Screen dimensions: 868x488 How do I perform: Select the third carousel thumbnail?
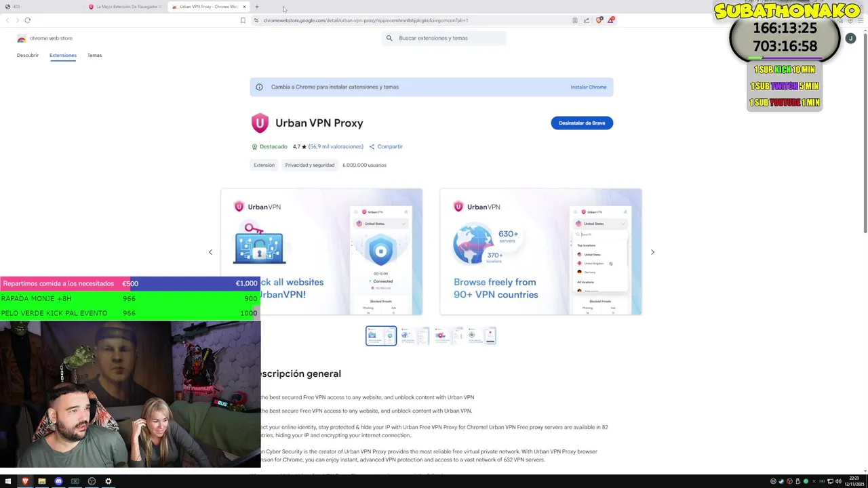pos(448,335)
